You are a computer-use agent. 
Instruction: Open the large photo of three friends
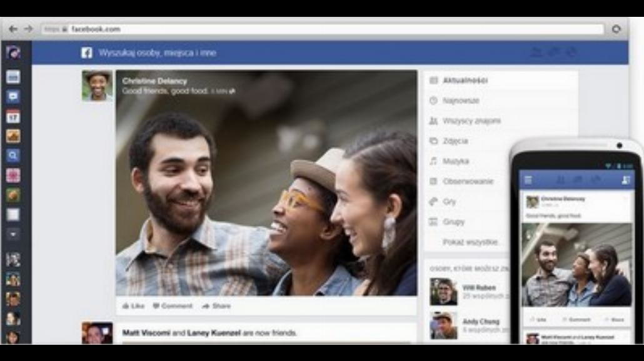coord(266,182)
